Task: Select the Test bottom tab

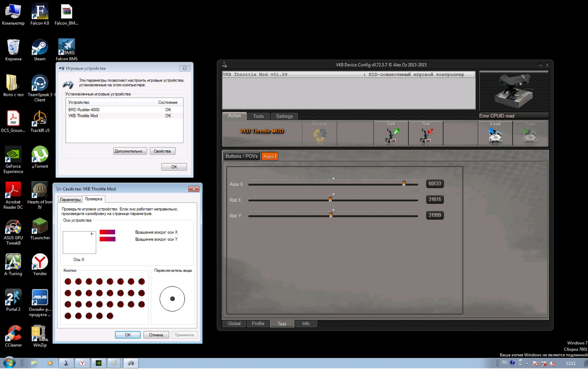Action: (282, 324)
